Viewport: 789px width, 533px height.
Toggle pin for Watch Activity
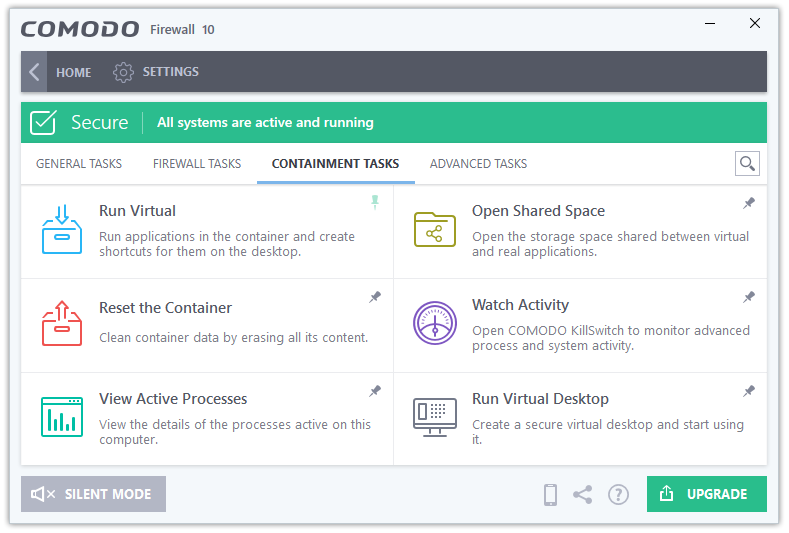pyautogui.click(x=749, y=297)
